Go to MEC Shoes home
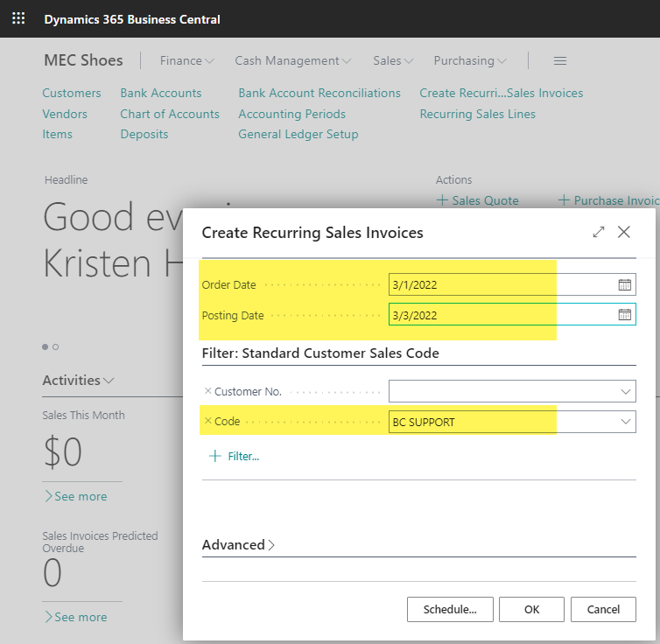The image size is (660, 644). point(83,60)
